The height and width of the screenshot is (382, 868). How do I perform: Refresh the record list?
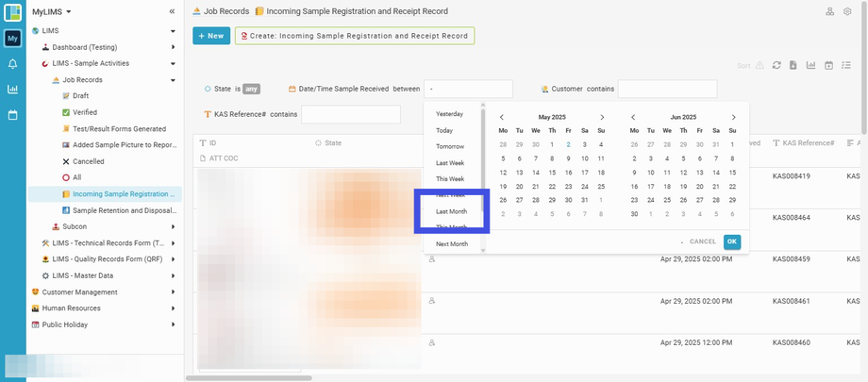pos(776,65)
